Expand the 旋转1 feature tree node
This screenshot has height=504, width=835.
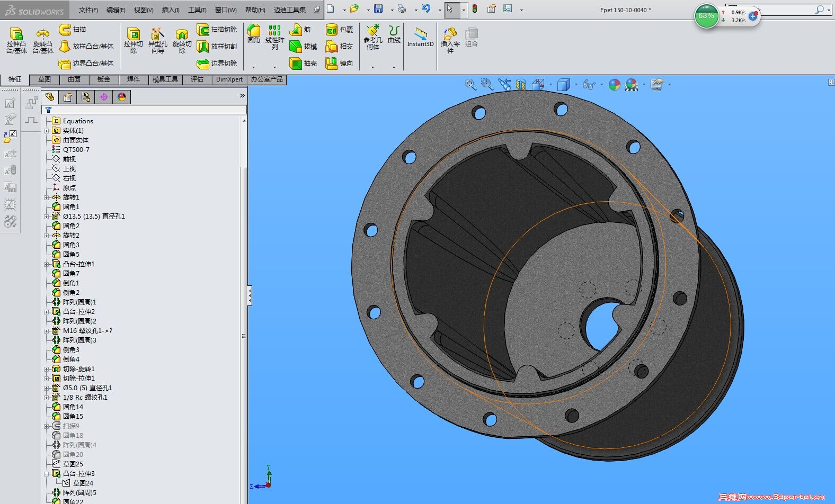point(47,197)
